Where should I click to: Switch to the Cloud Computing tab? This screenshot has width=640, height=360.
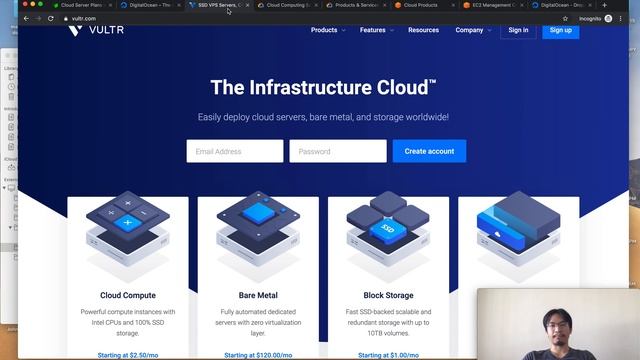(x=287, y=5)
